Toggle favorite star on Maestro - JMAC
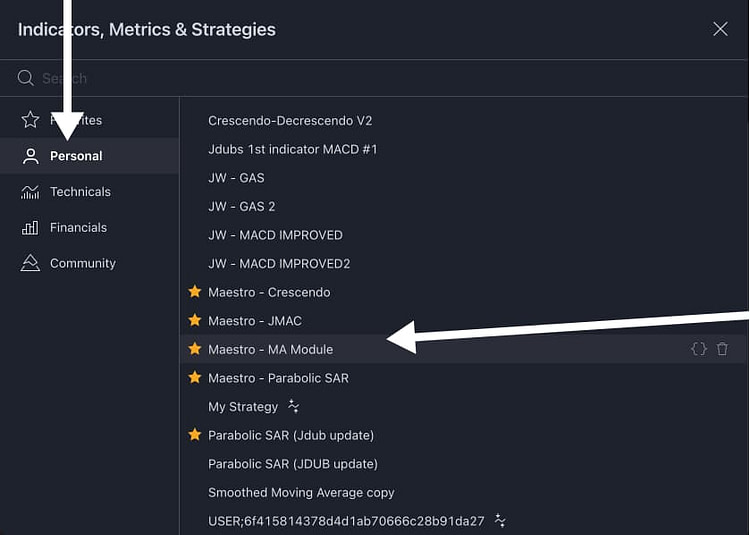Screen dimensions: 750x535 coord(195,321)
